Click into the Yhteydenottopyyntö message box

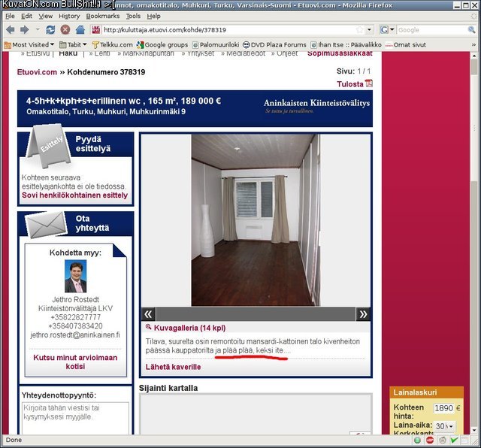click(x=75, y=418)
